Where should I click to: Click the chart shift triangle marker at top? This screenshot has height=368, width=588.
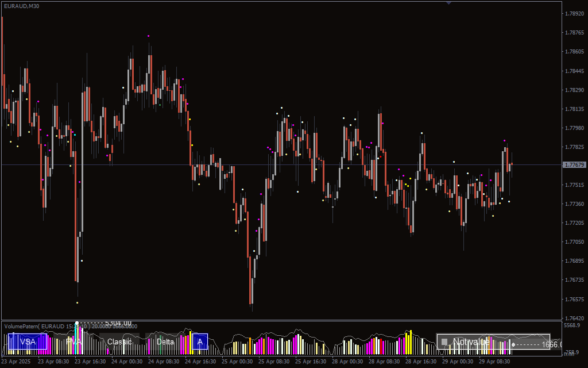click(x=448, y=3)
